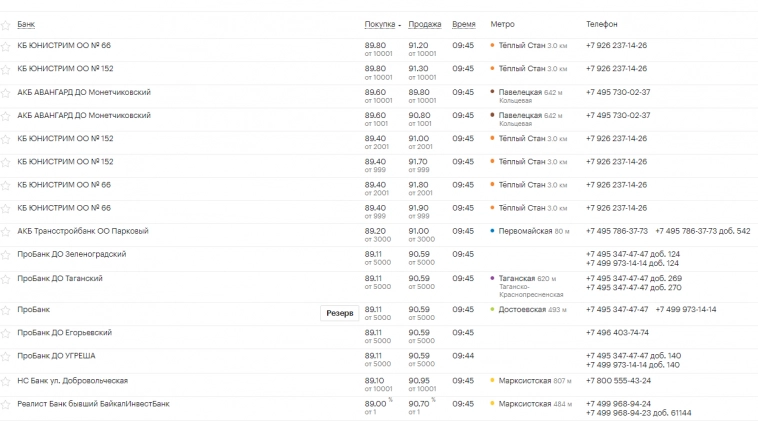Star АВАНГАРД Монетчиковский row selling at 90.80
758x421 pixels.
5,116
